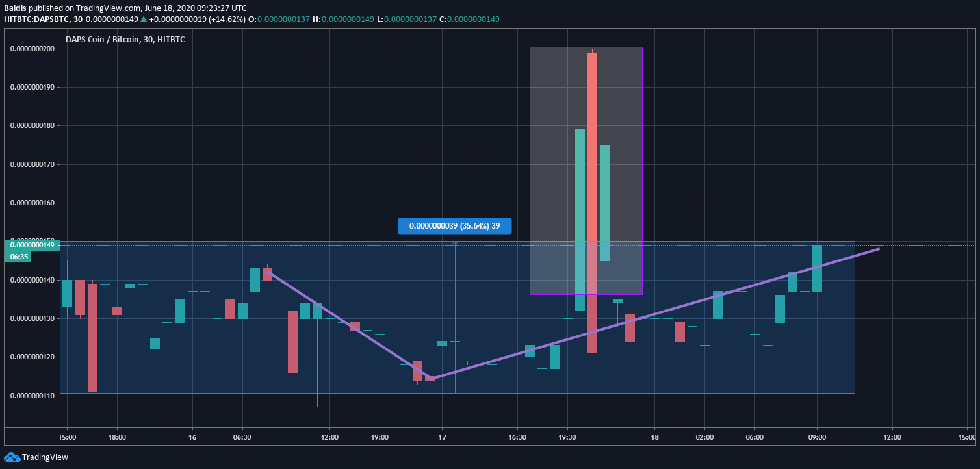Viewport: 980px width, 469px height.
Task: Click the DAPS Coin / Bitcoin, 30, HITBTC title
Action: (x=125, y=40)
